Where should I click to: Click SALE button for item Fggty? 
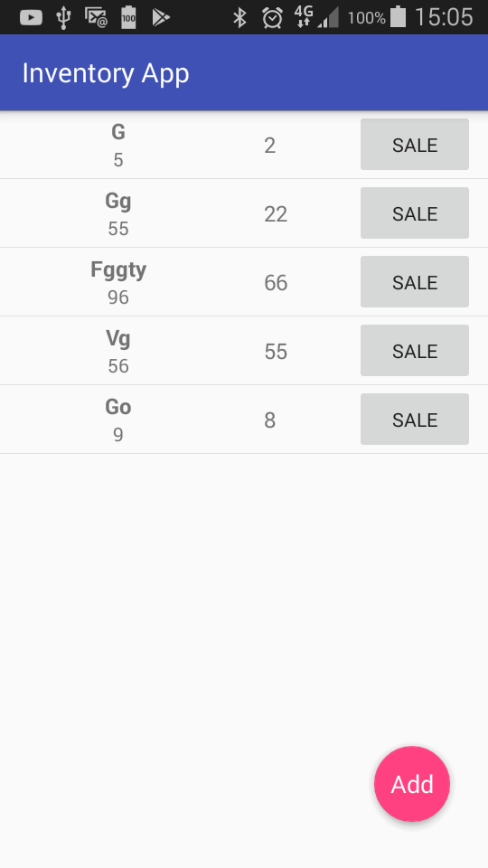pyautogui.click(x=415, y=282)
